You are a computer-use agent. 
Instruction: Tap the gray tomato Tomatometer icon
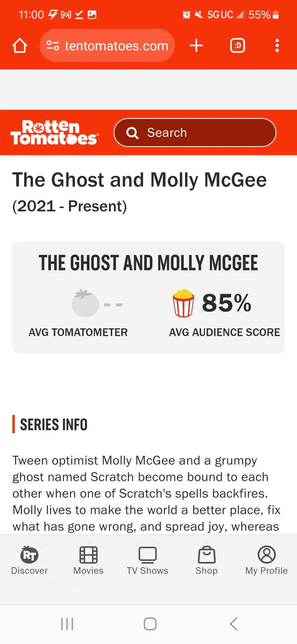[85, 303]
